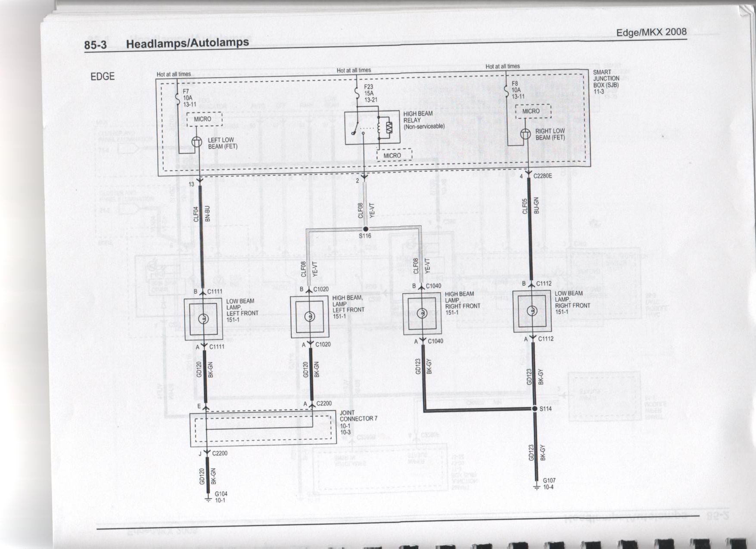Image resolution: width=756 pixels, height=549 pixels.
Task: Click the GD123 BK-GY label below C1112
Action: tap(535, 377)
